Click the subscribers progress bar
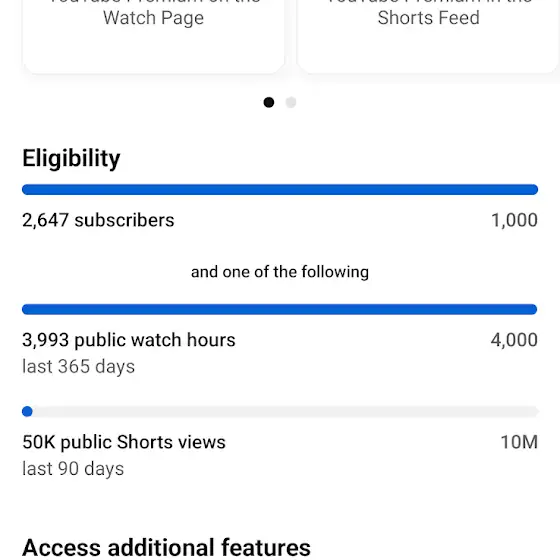 tap(280, 189)
